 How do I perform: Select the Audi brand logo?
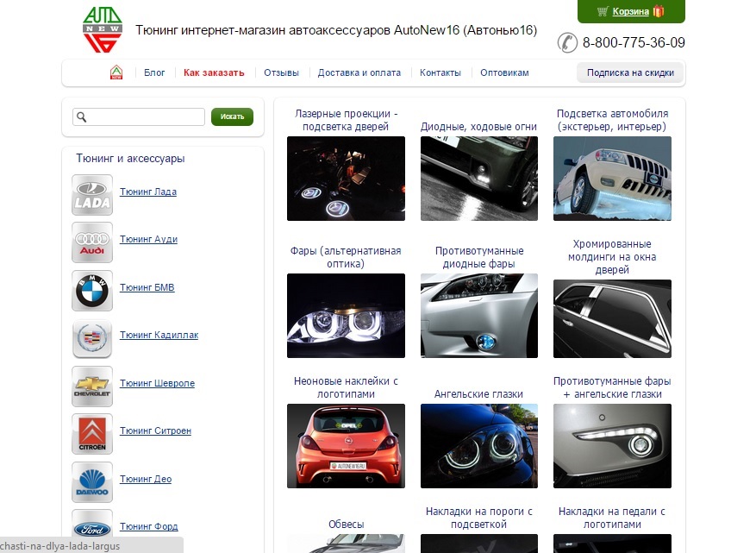92,242
